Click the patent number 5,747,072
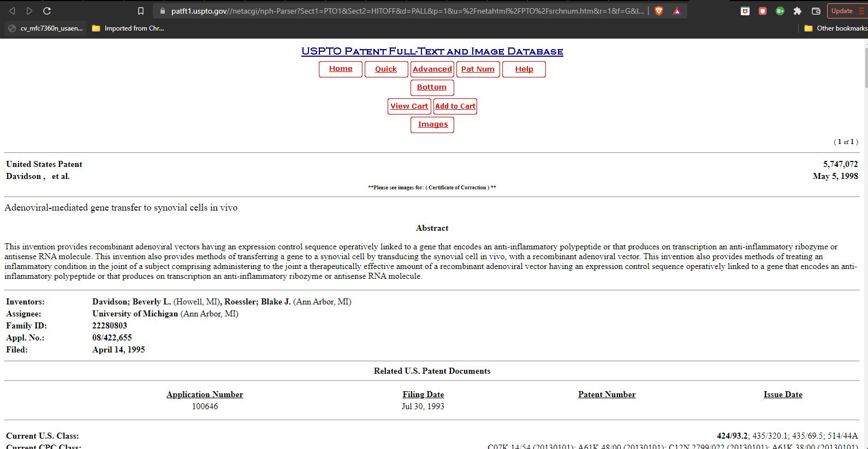Screen dimensions: 868x449 tap(840, 164)
